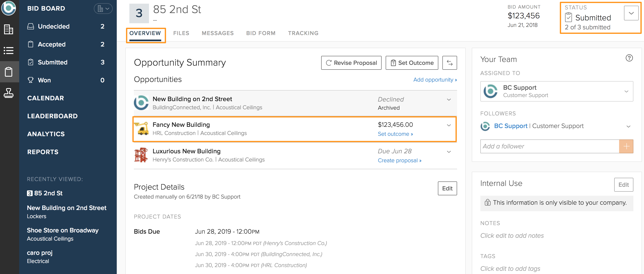Image resolution: width=644 pixels, height=274 pixels.
Task: Open the Status dropdown arrow
Action: pyautogui.click(x=631, y=13)
